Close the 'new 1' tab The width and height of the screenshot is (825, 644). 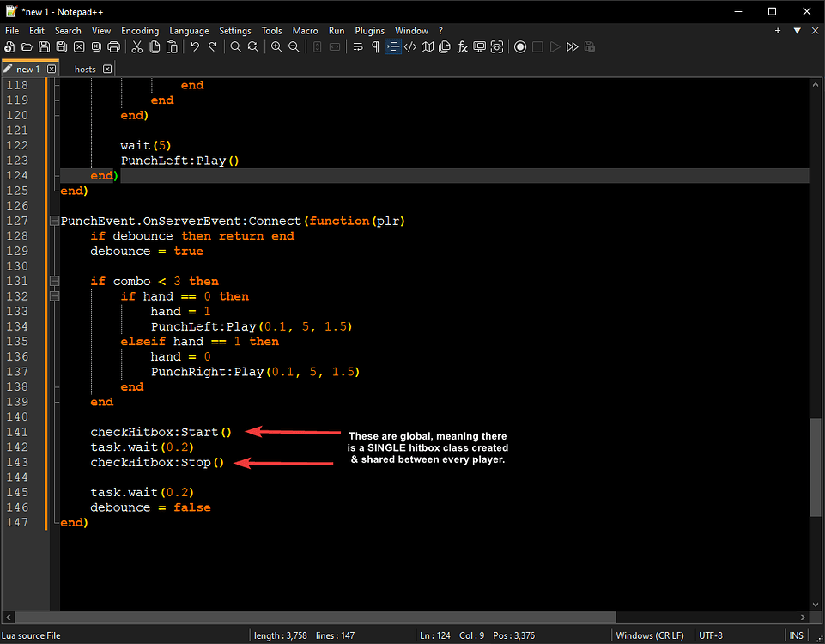click(52, 69)
